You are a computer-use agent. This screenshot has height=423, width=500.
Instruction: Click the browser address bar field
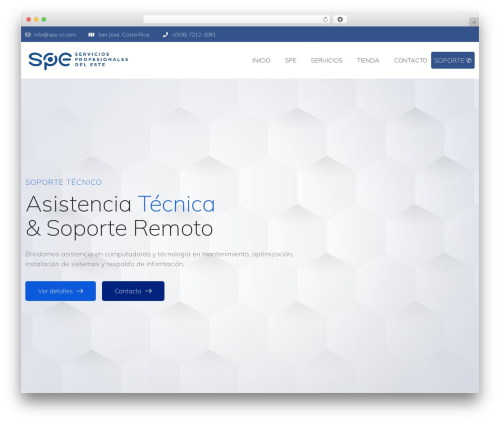point(237,20)
